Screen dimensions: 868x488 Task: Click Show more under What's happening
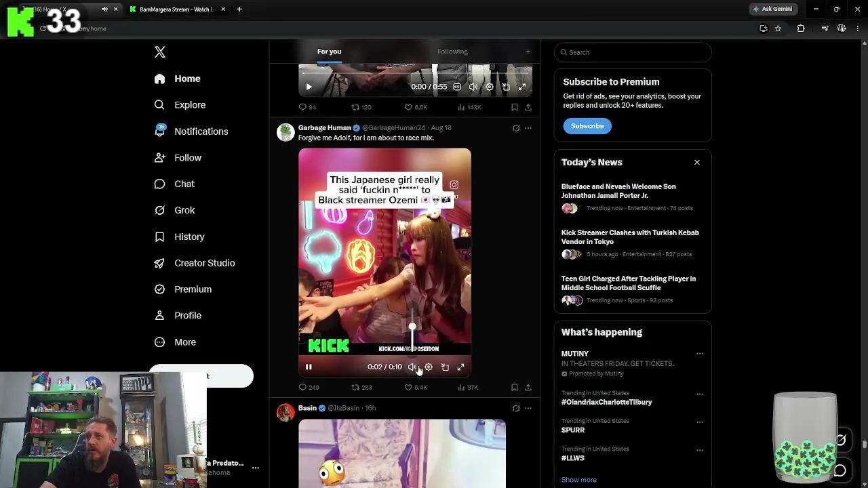point(579,480)
